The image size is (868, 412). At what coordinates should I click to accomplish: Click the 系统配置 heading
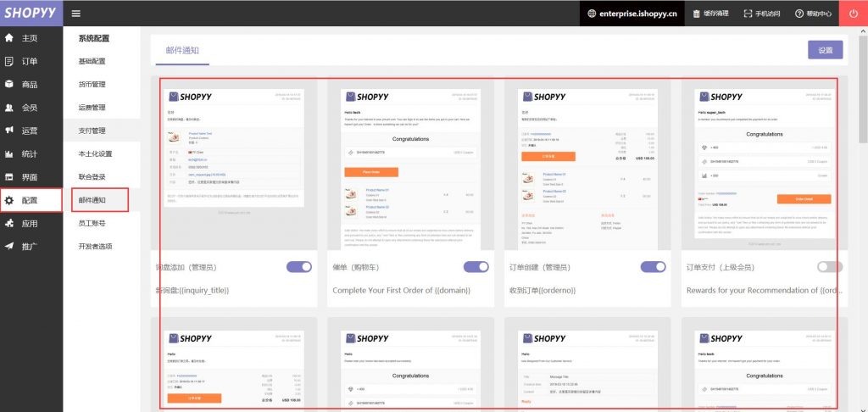[93, 39]
